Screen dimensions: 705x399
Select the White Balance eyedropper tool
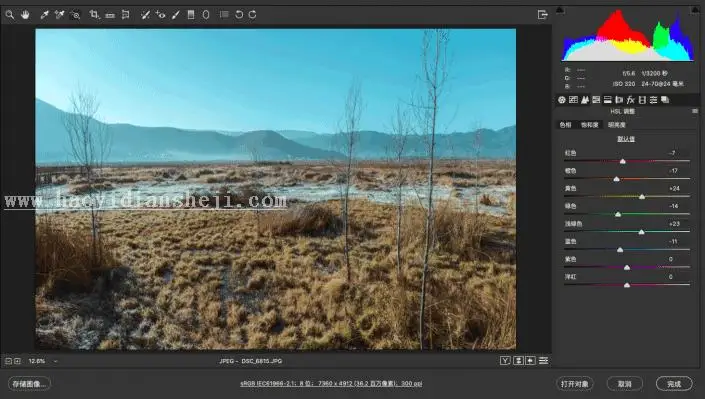pyautogui.click(x=44, y=15)
